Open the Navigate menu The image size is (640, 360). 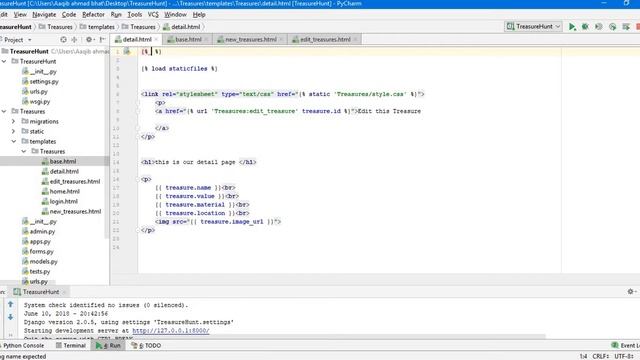[x=44, y=14]
